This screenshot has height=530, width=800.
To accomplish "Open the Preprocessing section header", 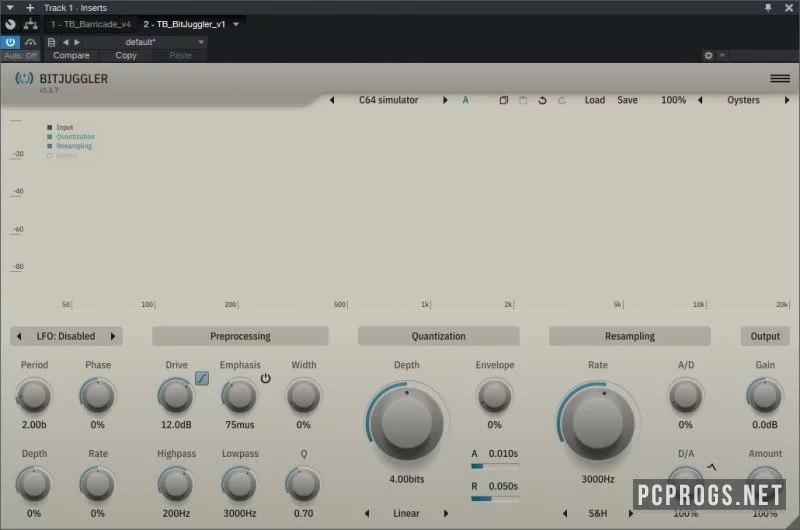I will [x=240, y=336].
